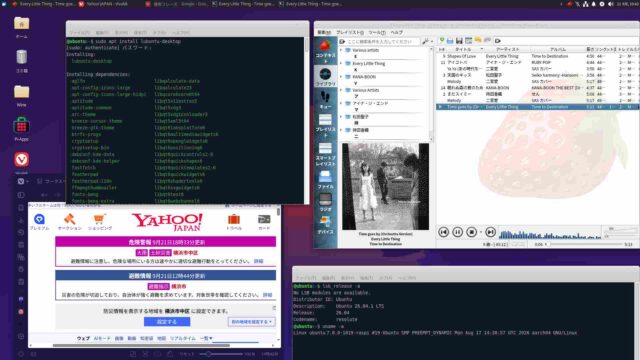Launch the Pi-Apps desktop icon
This screenshot has width=640, height=360.
pyautogui.click(x=22, y=129)
